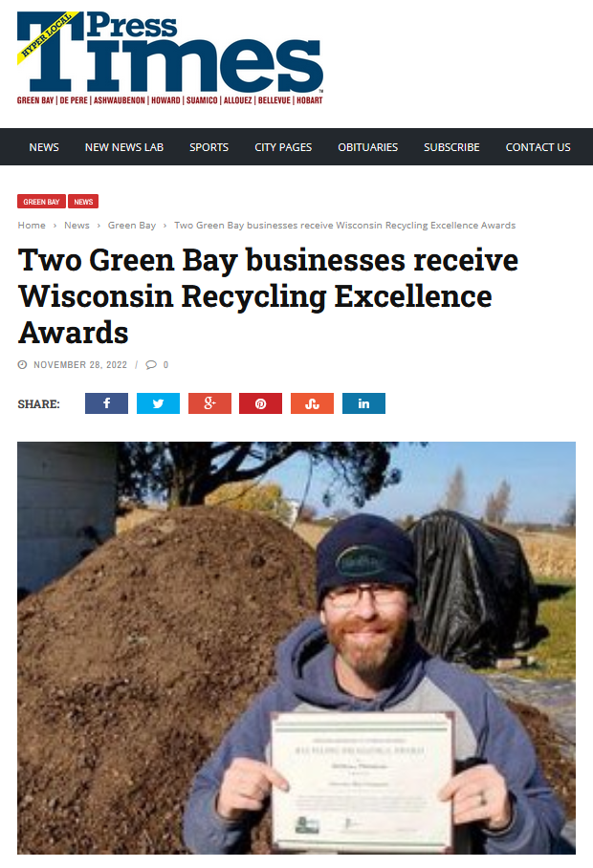Open CONTACT US page
The image size is (593, 868).
[x=538, y=147]
